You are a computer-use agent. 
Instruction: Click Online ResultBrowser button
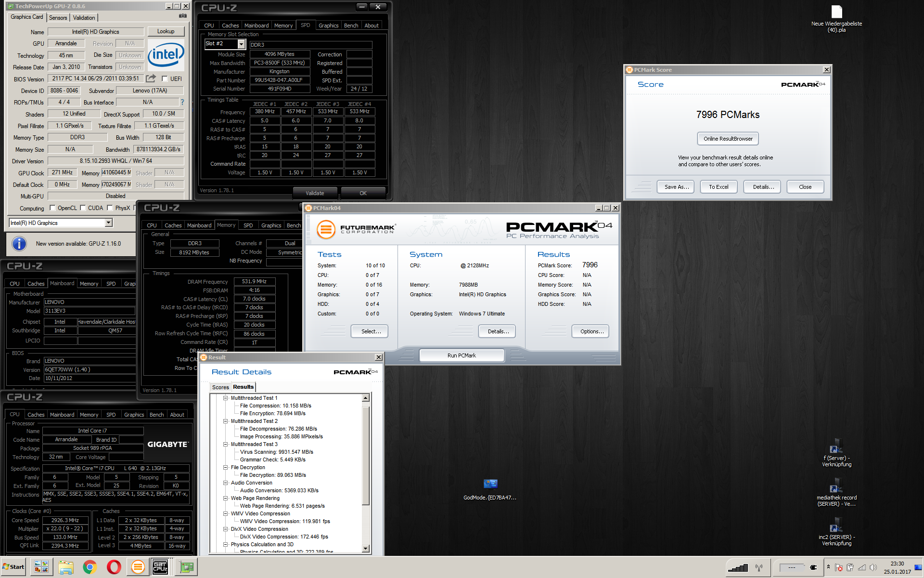click(728, 139)
